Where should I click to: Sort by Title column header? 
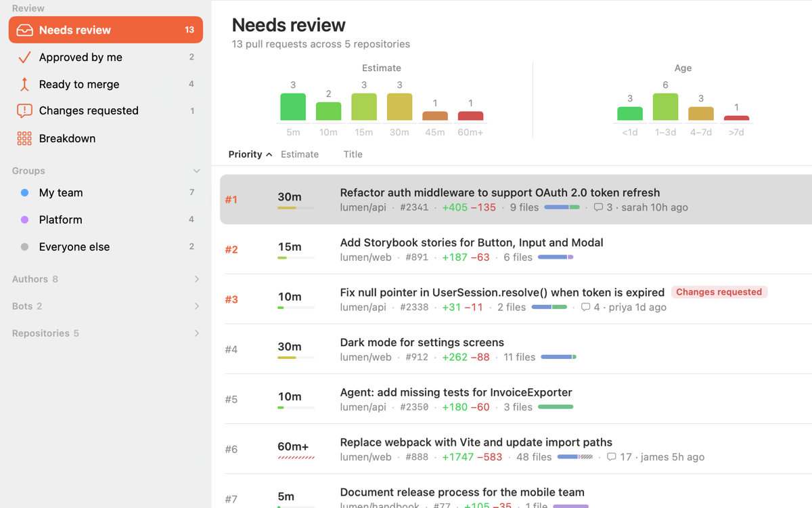(x=353, y=154)
